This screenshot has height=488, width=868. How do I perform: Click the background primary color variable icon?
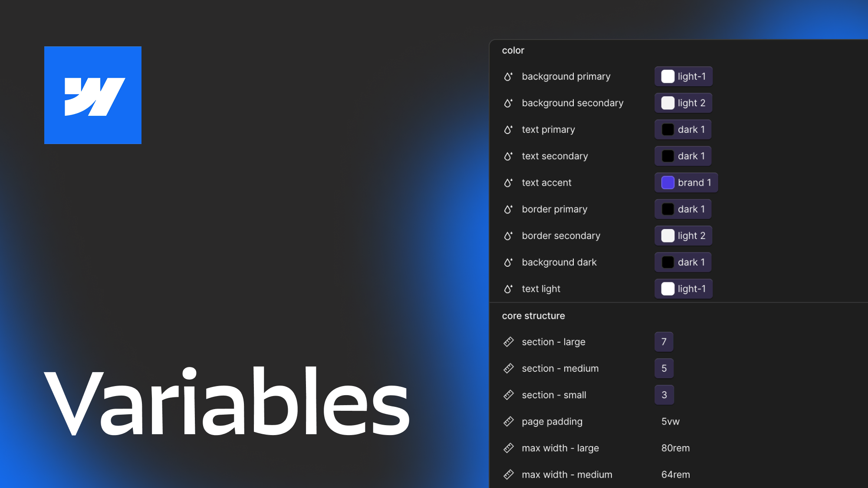(x=509, y=76)
